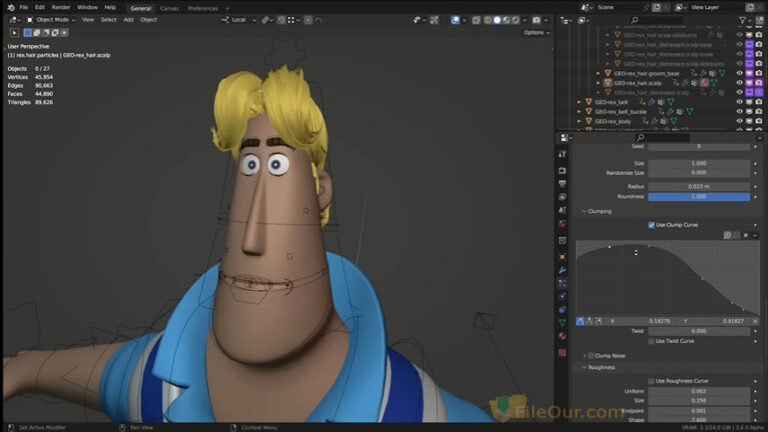This screenshot has height=432, width=768.
Task: Select solid viewport shading
Action: point(497,20)
